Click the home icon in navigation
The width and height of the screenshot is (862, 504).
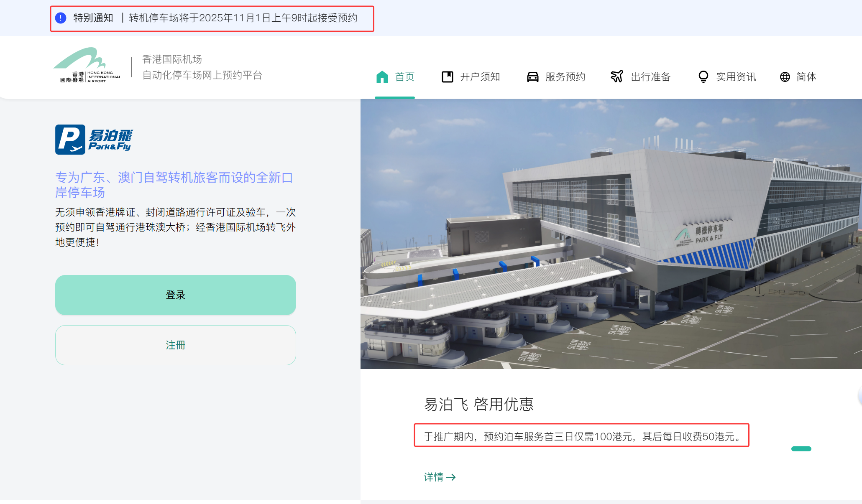tap(382, 77)
